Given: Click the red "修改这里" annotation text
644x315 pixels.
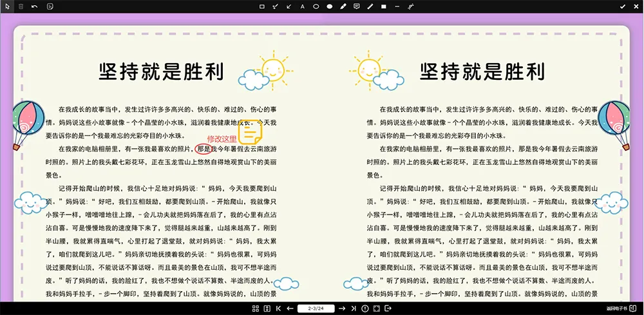Looking at the screenshot, I should [222, 138].
